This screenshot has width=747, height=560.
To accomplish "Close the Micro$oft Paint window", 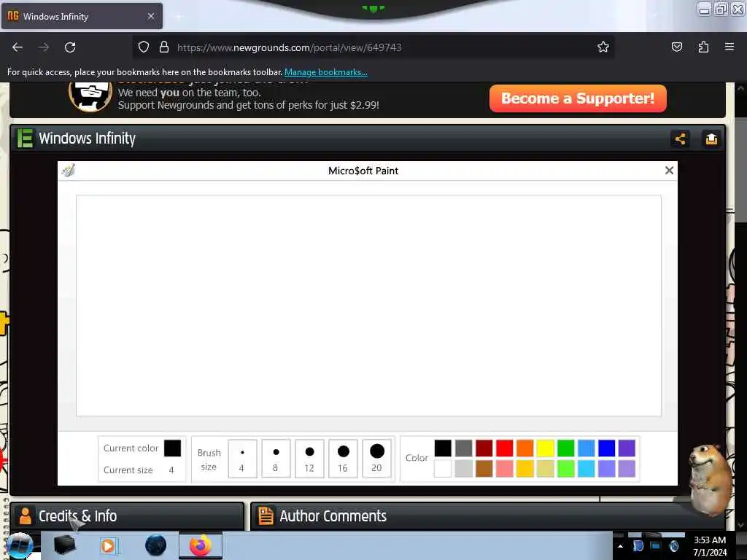I will [x=669, y=171].
